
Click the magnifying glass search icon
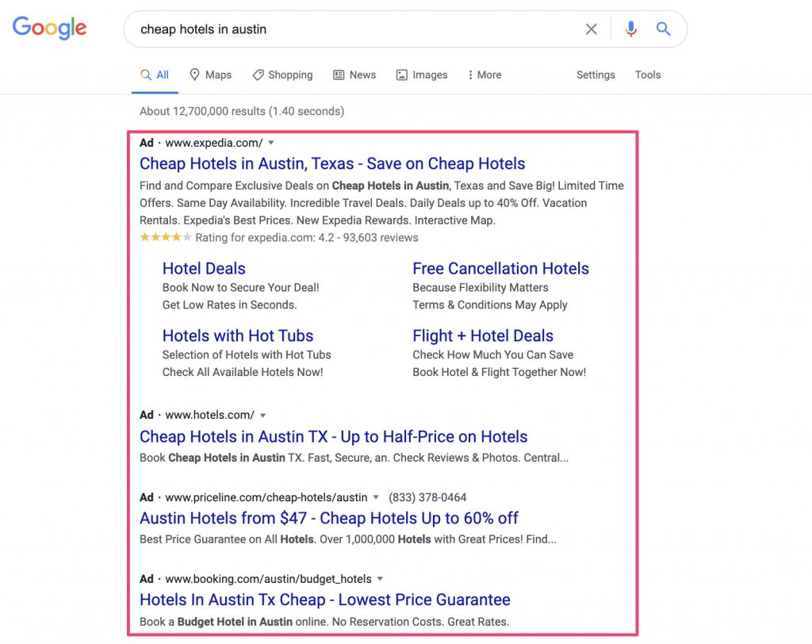(x=663, y=29)
